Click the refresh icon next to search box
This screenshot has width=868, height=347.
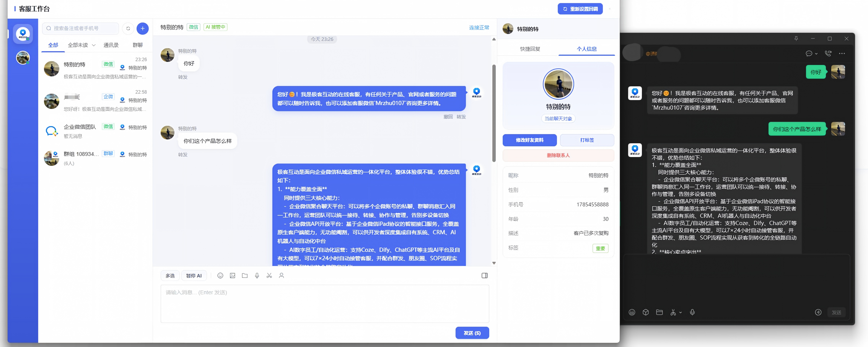[x=128, y=28]
